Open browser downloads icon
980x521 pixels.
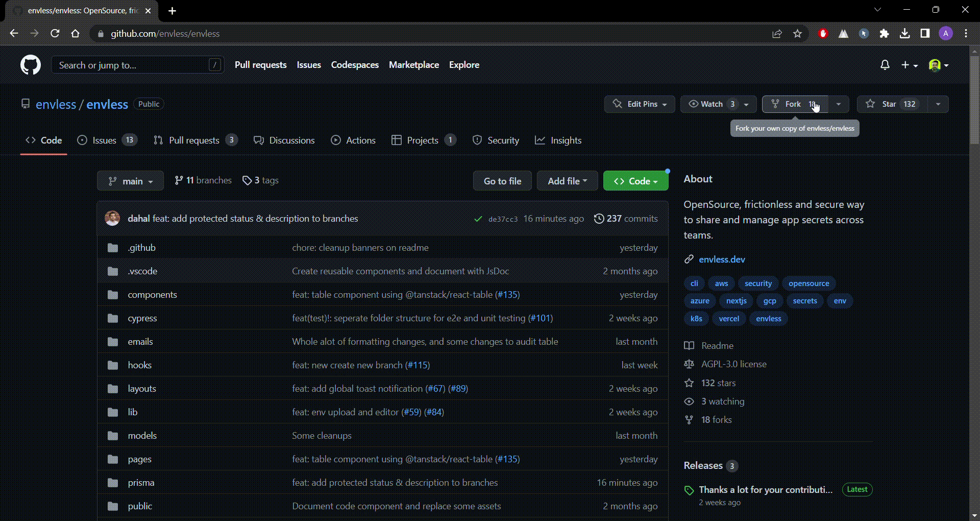904,34
